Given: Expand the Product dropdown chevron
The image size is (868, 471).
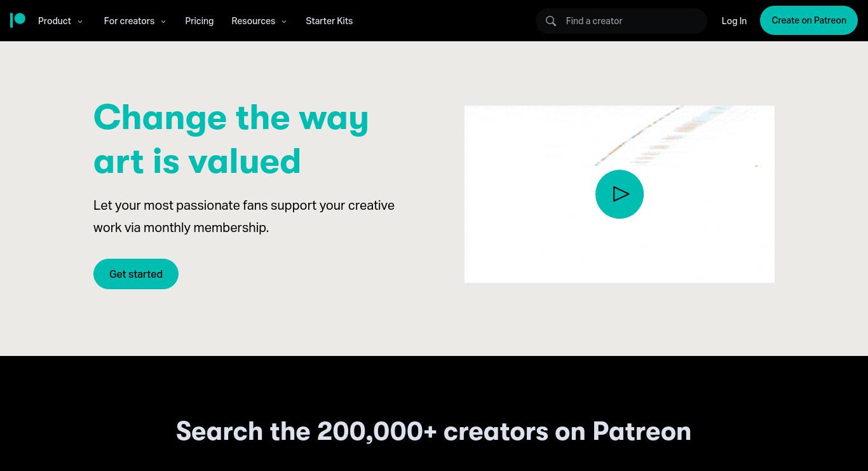Looking at the screenshot, I should click(x=80, y=21).
